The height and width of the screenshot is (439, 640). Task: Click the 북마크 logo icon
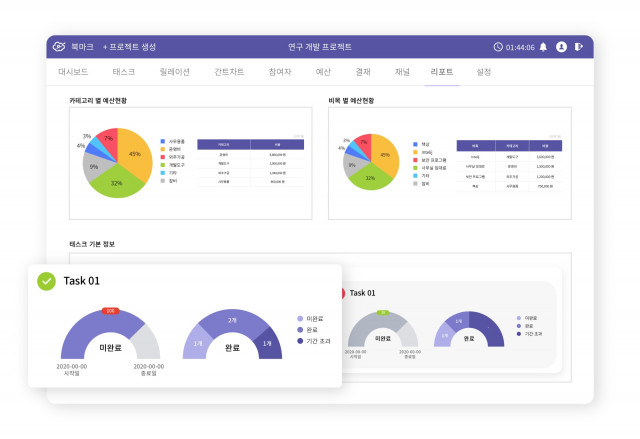[59, 47]
